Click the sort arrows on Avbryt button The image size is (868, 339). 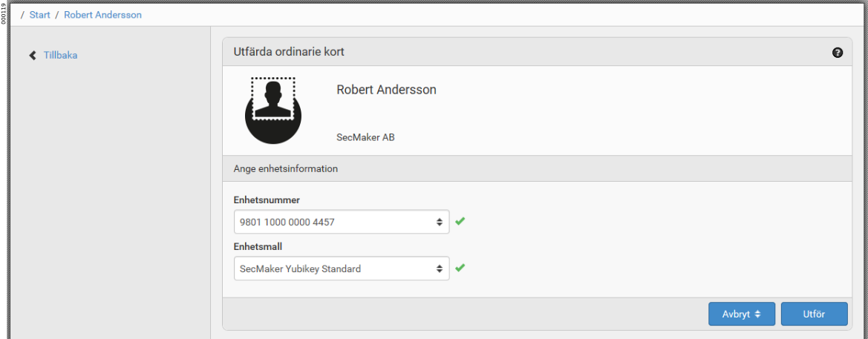[757, 314]
